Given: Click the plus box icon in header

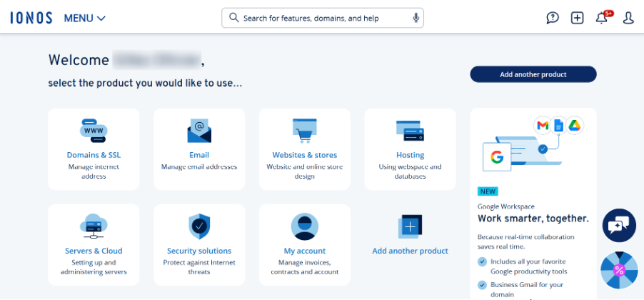Looking at the screenshot, I should [577, 18].
